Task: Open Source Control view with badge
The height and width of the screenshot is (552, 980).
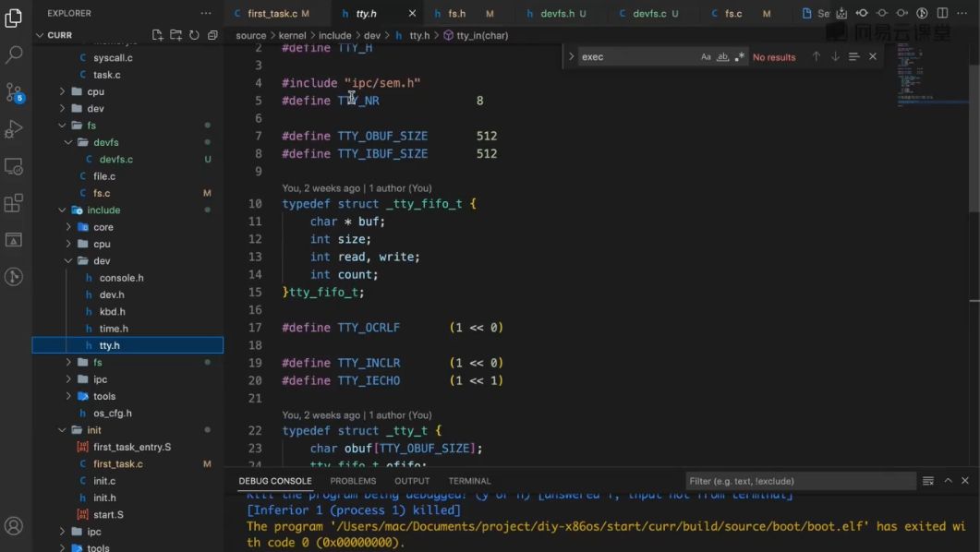Action: [x=14, y=92]
